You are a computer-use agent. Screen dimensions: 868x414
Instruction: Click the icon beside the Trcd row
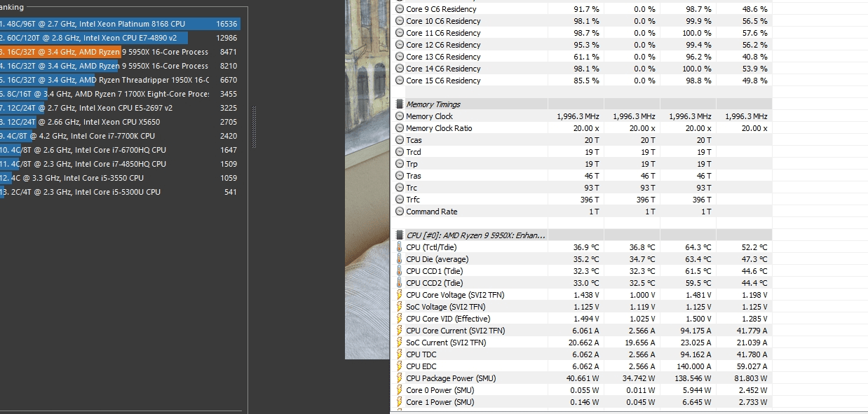click(400, 152)
